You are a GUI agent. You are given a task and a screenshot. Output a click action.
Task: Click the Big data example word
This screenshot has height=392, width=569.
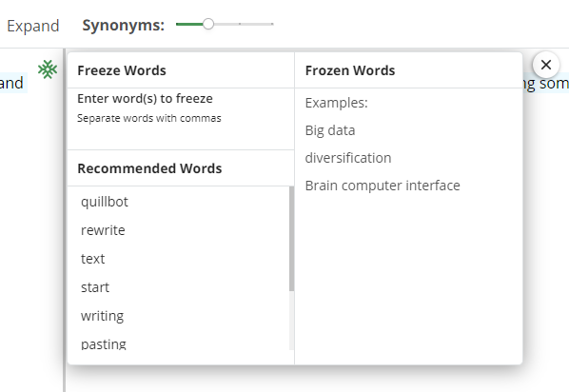pos(330,130)
